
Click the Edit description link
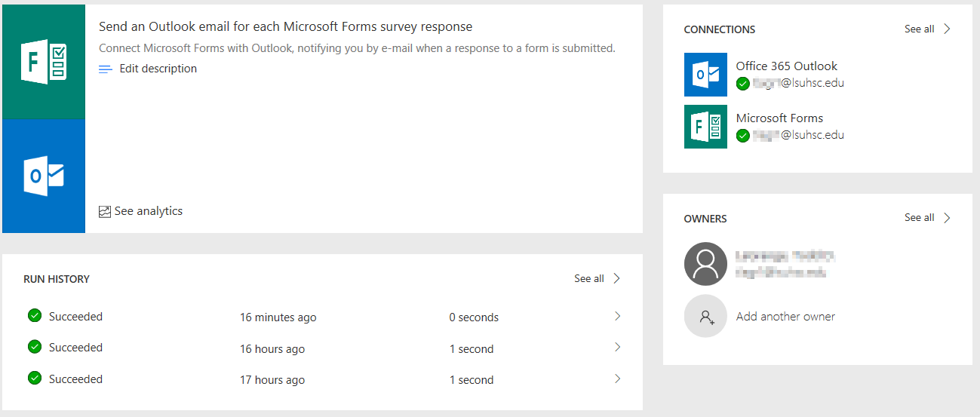tap(158, 69)
